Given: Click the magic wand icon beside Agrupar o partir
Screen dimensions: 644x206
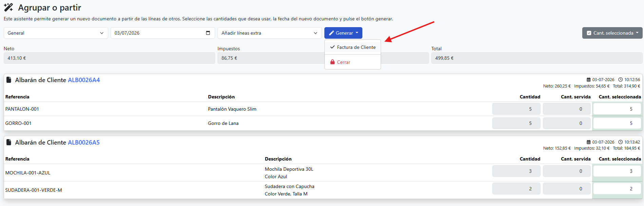Looking at the screenshot, I should 8,7.
